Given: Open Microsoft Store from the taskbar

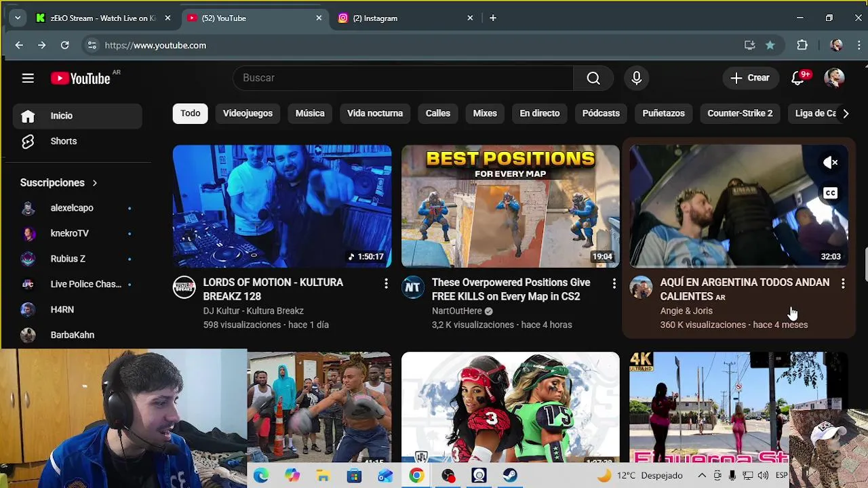Looking at the screenshot, I should (x=354, y=476).
